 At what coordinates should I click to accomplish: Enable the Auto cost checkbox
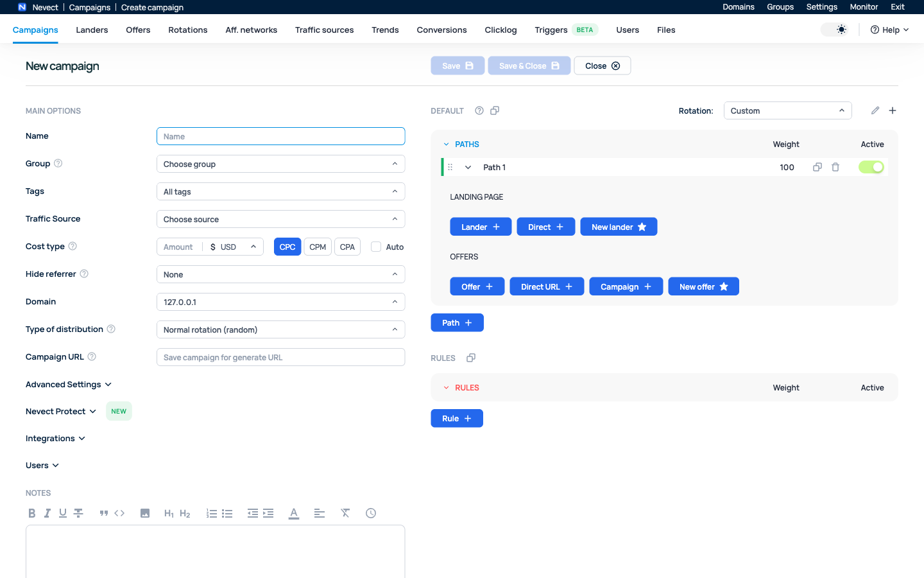(376, 247)
